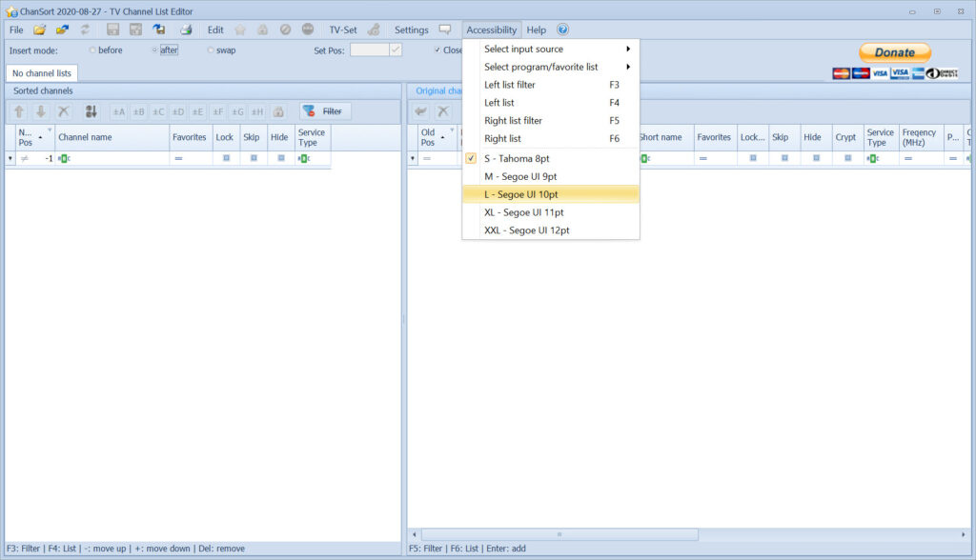Image resolution: width=976 pixels, height=560 pixels.
Task: Click the save floppy disk icon
Action: (x=113, y=30)
